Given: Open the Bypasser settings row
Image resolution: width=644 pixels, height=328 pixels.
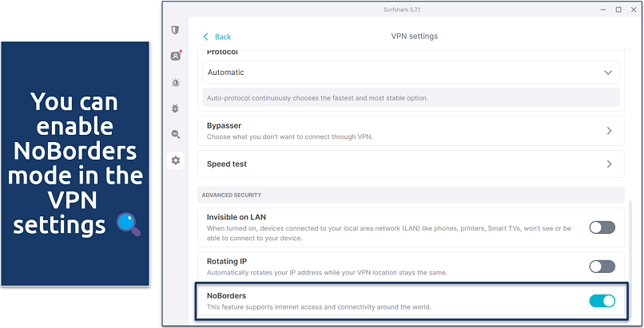Looking at the screenshot, I should (411, 131).
